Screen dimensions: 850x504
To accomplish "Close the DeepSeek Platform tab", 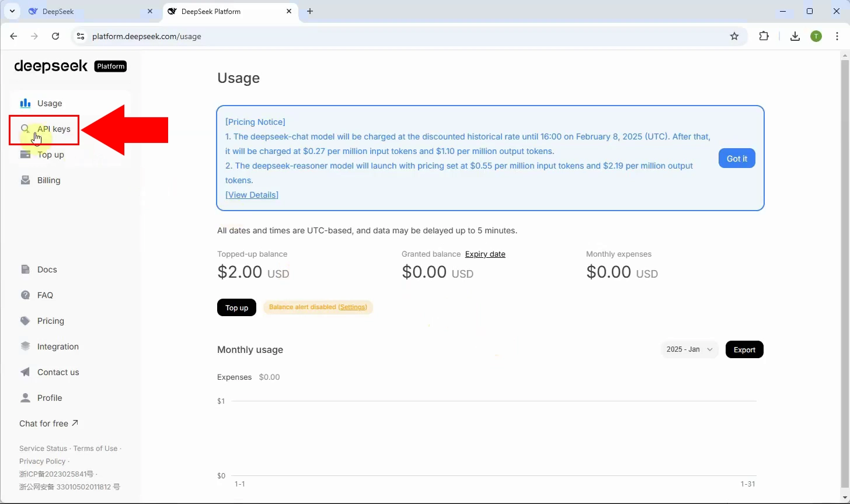I will click(x=289, y=11).
